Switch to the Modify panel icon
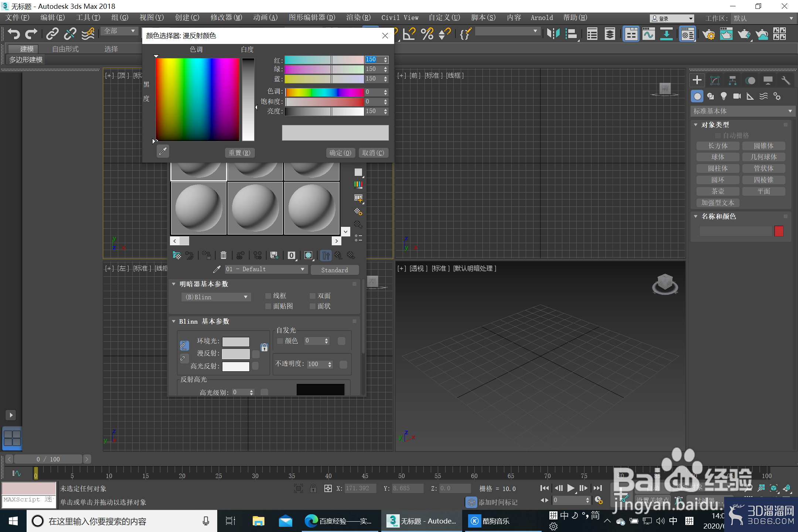 pyautogui.click(x=715, y=80)
